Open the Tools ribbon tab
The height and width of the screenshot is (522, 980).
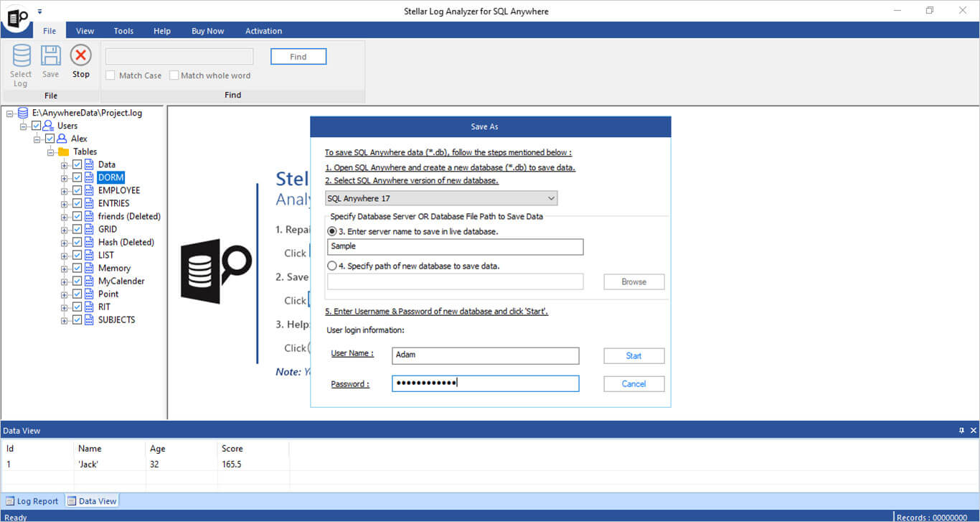[123, 31]
